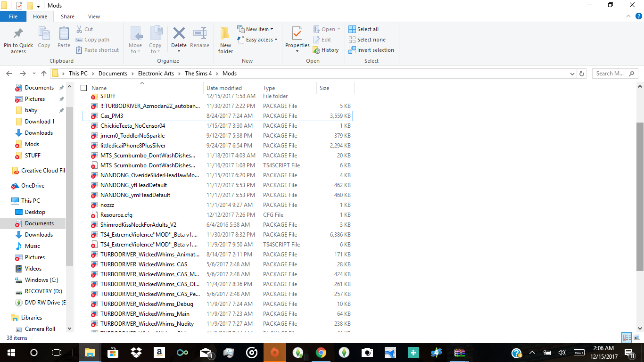
Task: Launch Google Chrome from the taskbar
Action: click(321, 353)
